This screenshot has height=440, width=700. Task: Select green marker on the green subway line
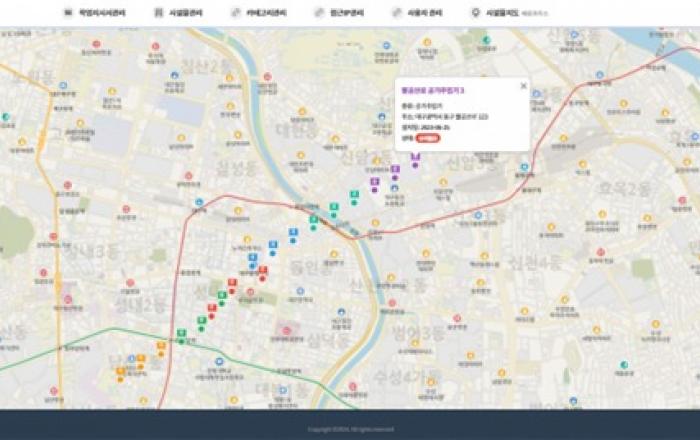pyautogui.click(x=181, y=333)
